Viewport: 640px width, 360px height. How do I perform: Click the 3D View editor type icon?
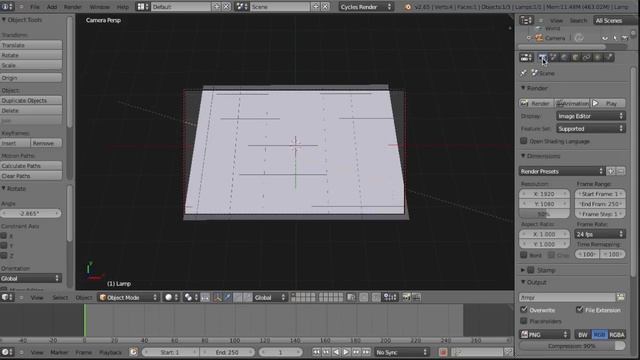click(x=7, y=297)
